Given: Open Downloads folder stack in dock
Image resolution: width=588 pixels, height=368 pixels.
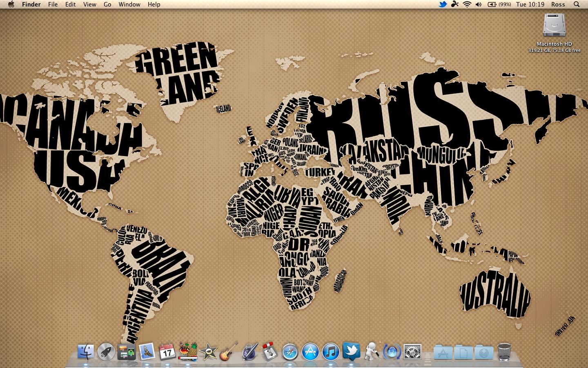Looking at the screenshot, I should coord(484,352).
